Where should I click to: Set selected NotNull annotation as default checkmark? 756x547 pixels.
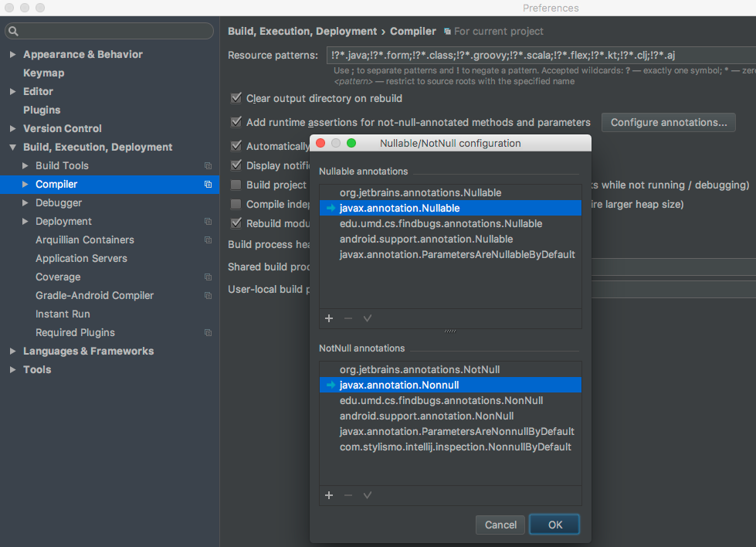click(368, 495)
